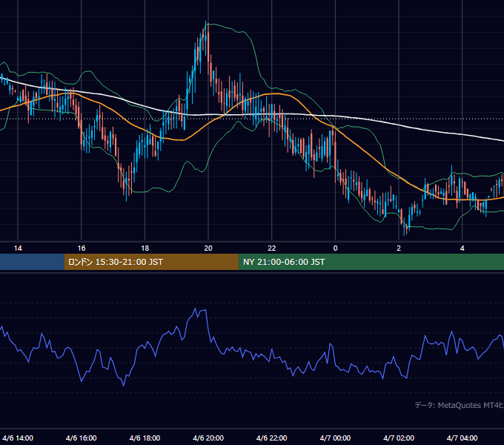Click the データ: MetaQuotes MT4 attribution text

460,405
